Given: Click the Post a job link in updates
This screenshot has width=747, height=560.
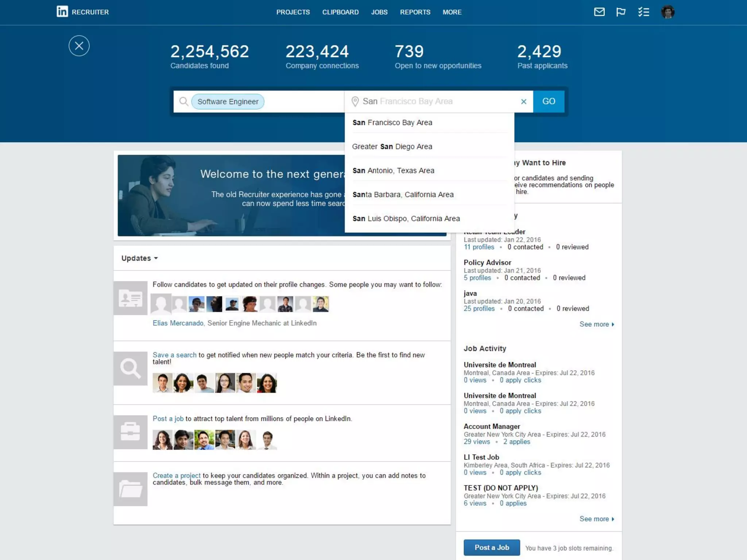Looking at the screenshot, I should 168,419.
